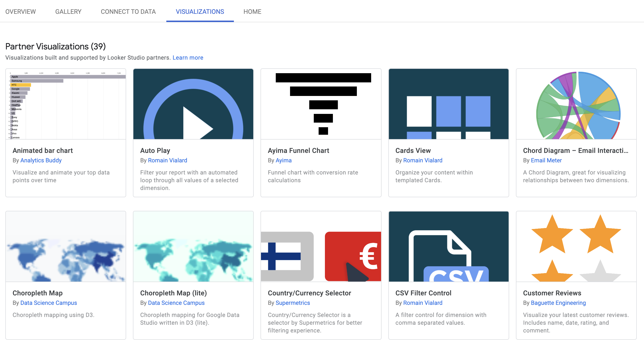Open Ayima author link
The height and width of the screenshot is (347, 644).
(x=284, y=160)
